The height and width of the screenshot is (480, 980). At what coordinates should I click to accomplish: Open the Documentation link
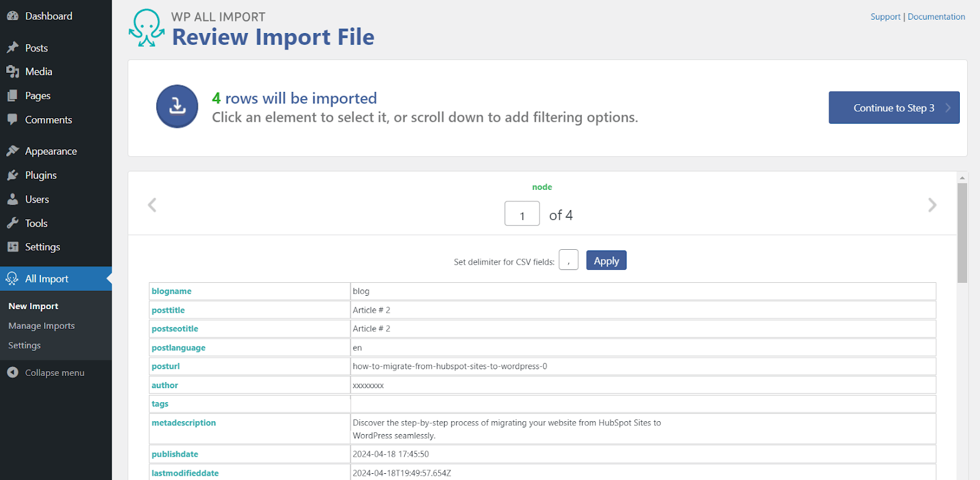click(936, 17)
